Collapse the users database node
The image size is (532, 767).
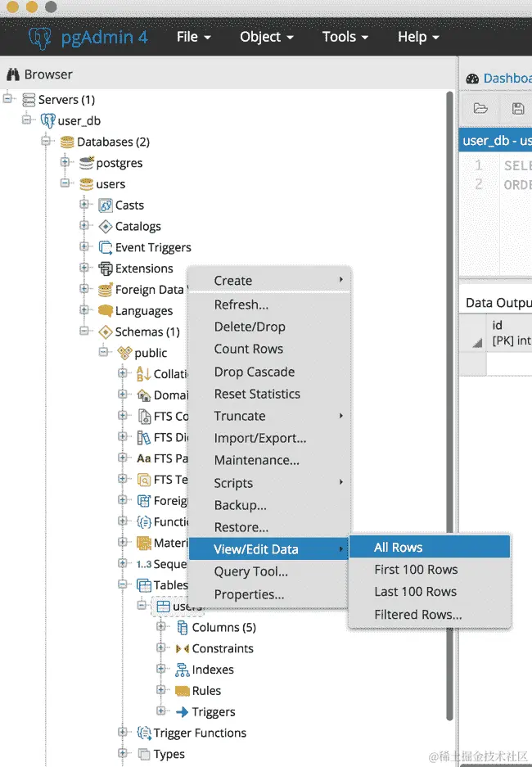point(65,183)
